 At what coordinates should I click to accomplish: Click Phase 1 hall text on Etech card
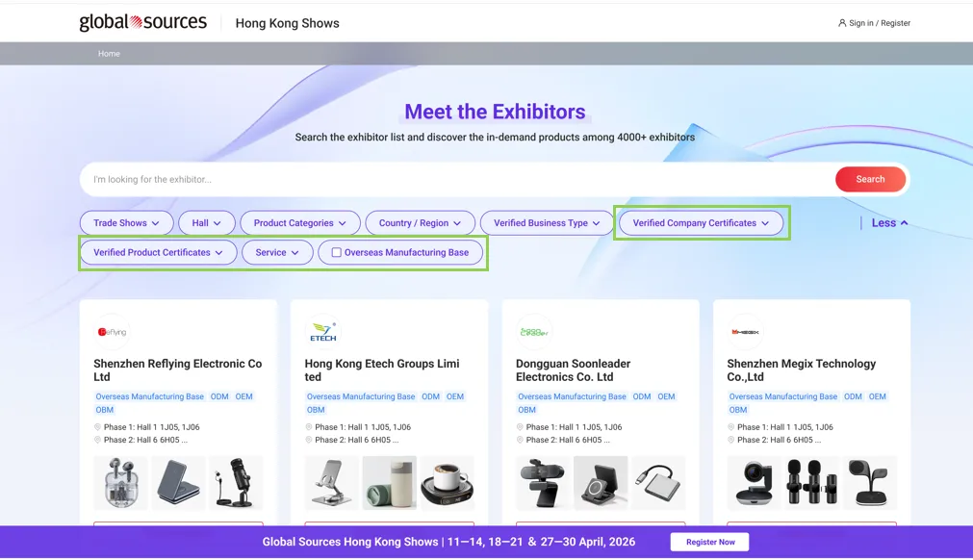point(363,427)
